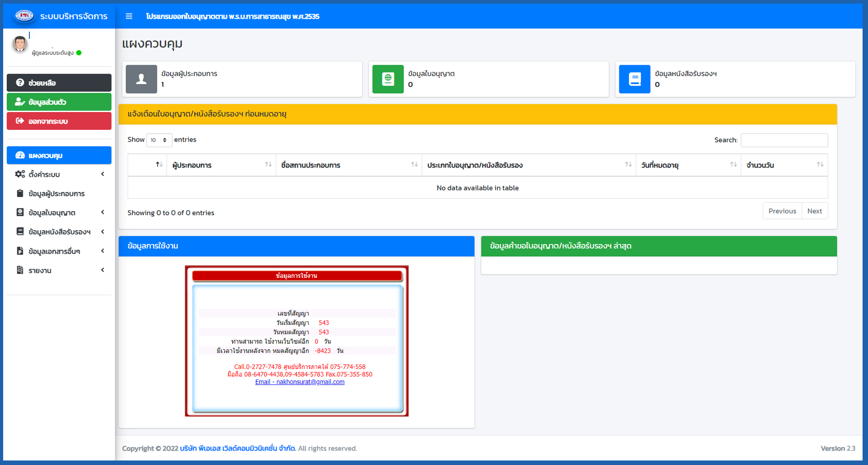This screenshot has height=465, width=868.
Task: Click the table Search input field
Action: (784, 140)
